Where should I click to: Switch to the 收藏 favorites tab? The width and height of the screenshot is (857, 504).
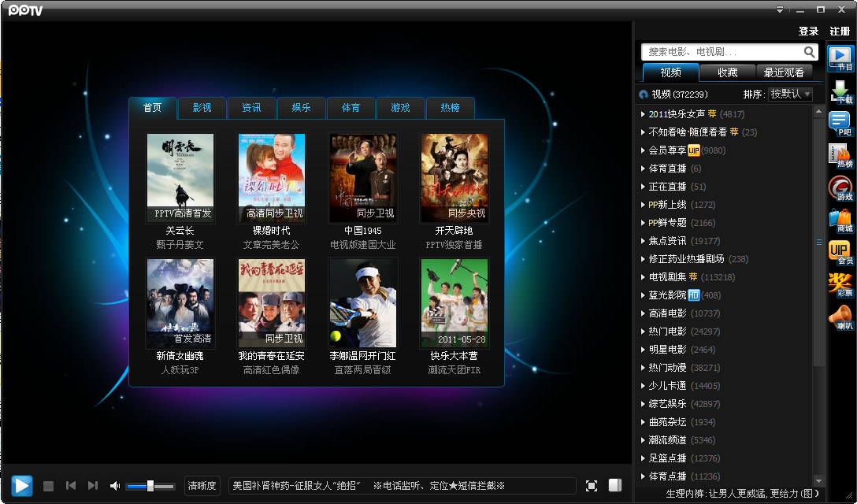[727, 72]
